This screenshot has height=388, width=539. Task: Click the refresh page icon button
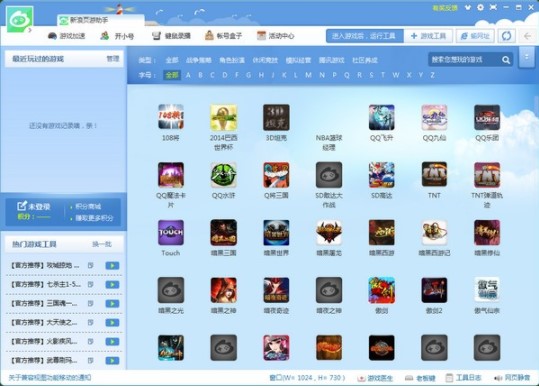coord(506,36)
